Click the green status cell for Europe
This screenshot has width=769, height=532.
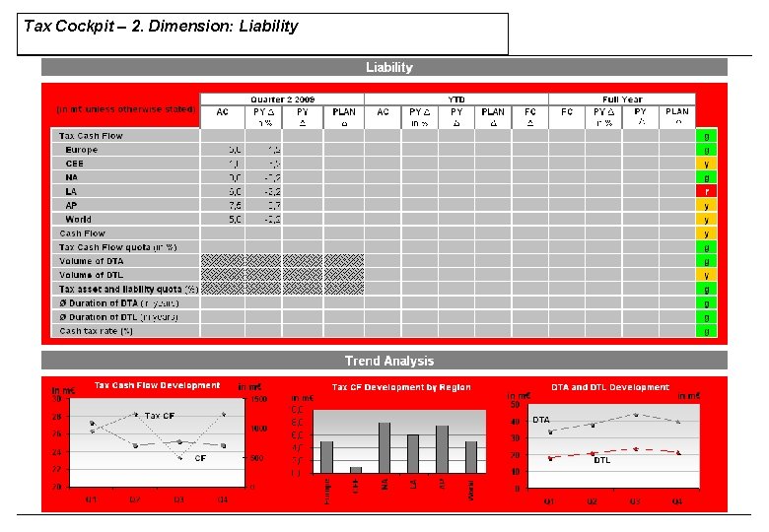706,150
